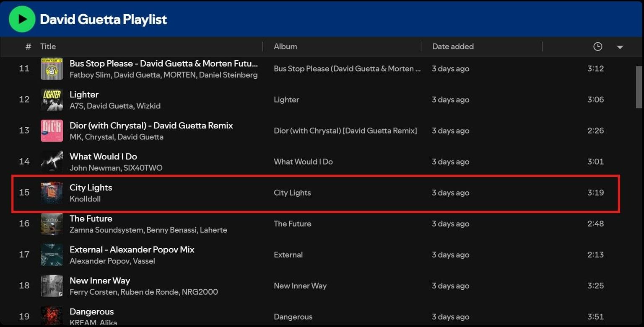Click the vertical scrollbar thumb
This screenshot has width=644, height=327.
click(639, 87)
